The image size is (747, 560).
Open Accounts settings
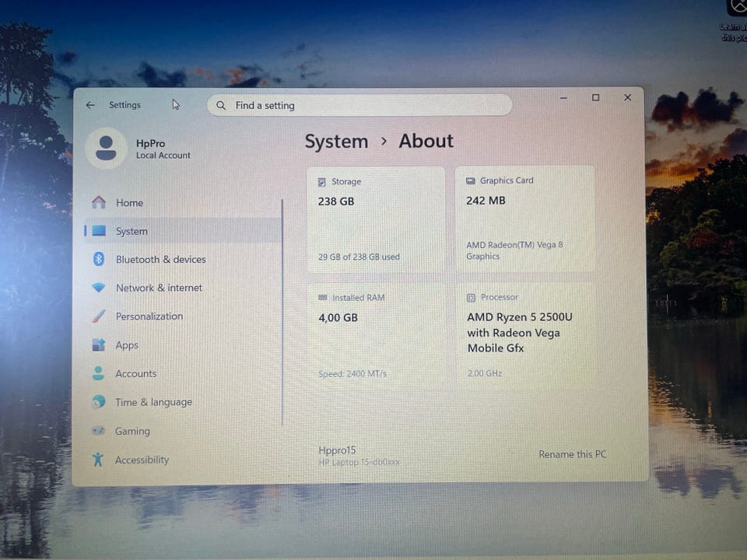click(x=183, y=373)
